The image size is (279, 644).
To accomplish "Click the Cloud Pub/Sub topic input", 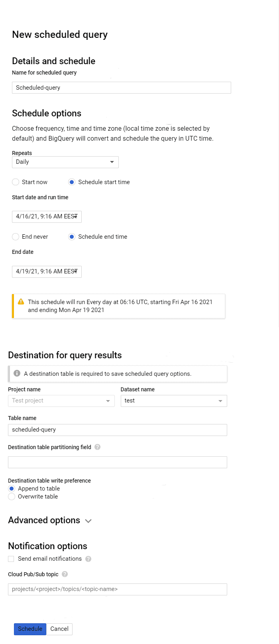I will (117, 589).
